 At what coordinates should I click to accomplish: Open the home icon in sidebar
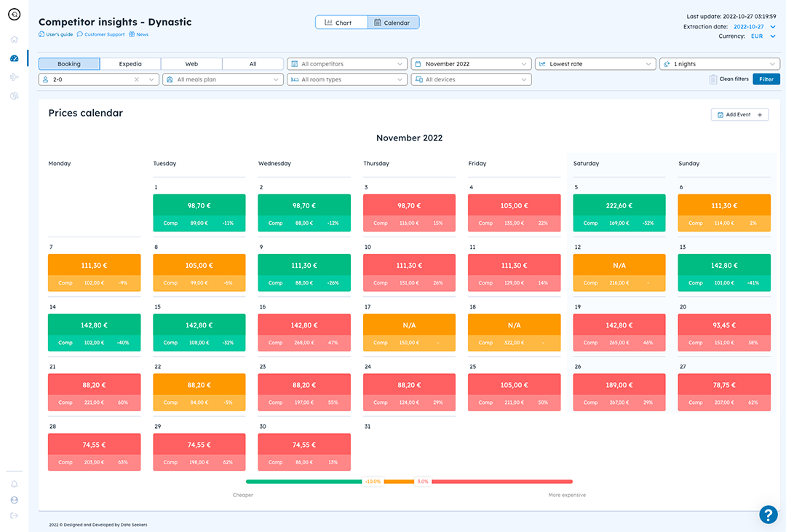[x=14, y=39]
